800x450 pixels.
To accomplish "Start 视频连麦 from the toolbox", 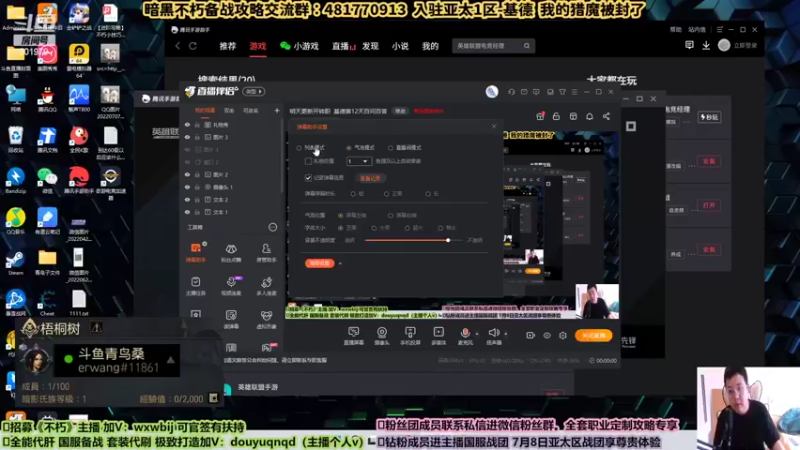I will point(231,286).
